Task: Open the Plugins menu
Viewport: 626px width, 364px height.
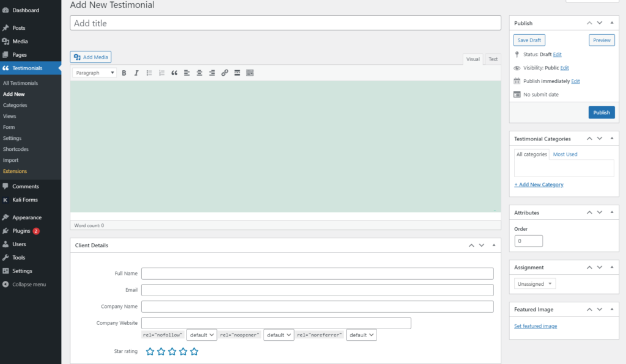Action: [x=31, y=231]
